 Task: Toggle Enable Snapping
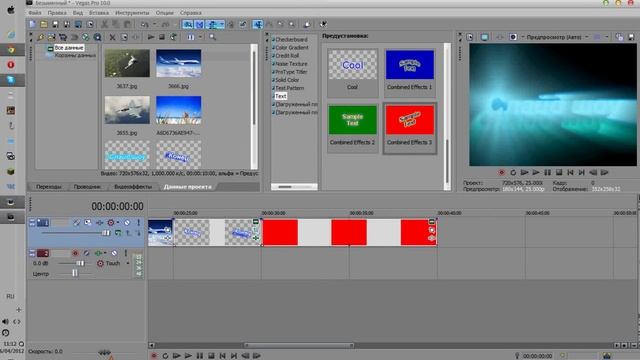click(188, 24)
